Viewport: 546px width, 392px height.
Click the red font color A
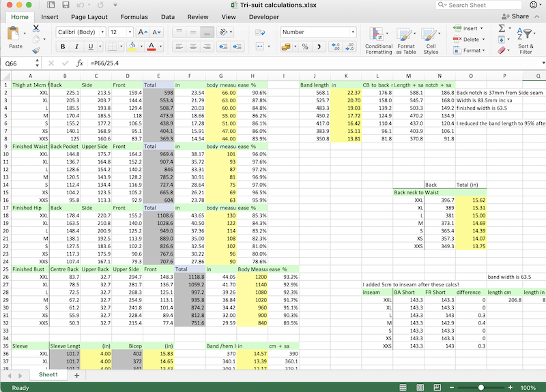click(152, 46)
